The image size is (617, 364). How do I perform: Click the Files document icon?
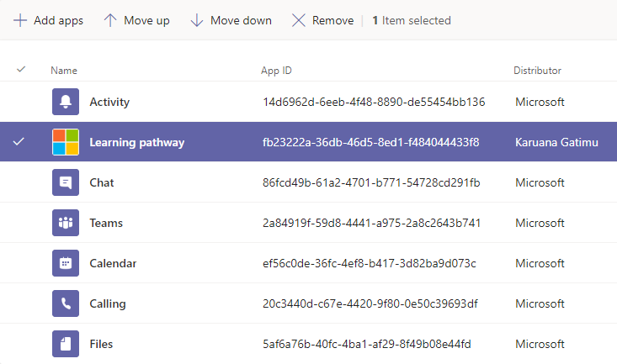66,344
